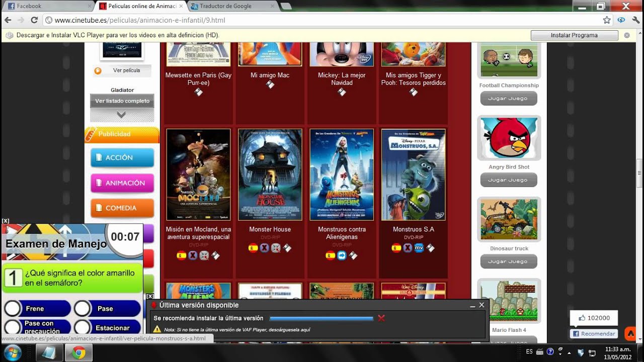Image resolution: width=644 pixels, height=362 pixels.
Task: Click the mv server icon under Monstruos S.A
Action: click(419, 247)
